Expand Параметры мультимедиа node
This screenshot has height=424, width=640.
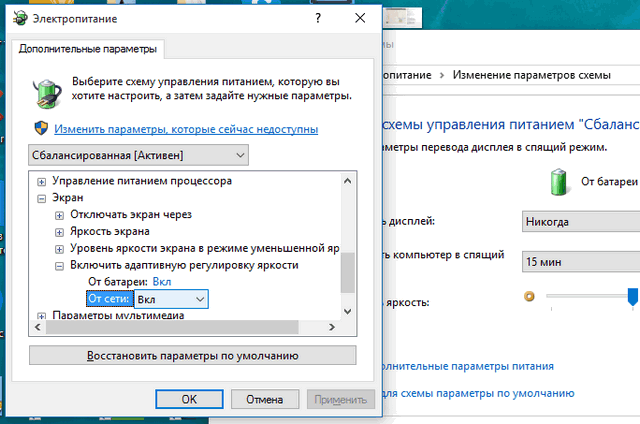(x=41, y=316)
